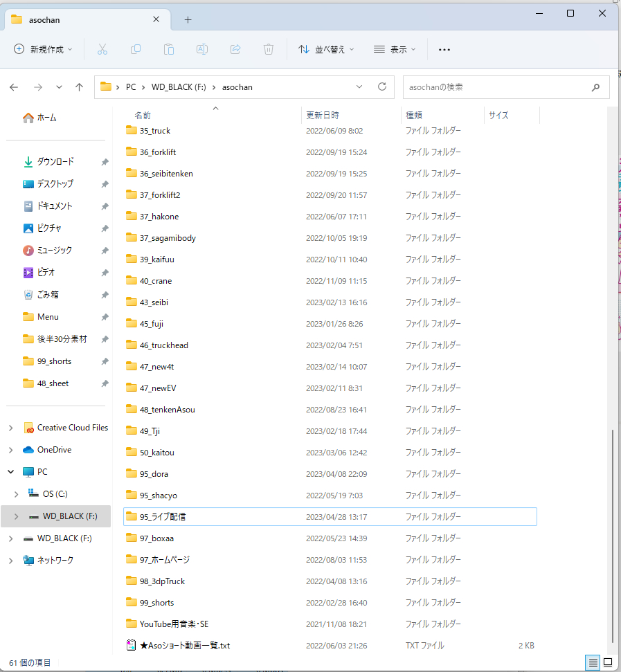The height and width of the screenshot is (672, 621).
Task: Open recent locations dropdown chevron
Action: (59, 87)
